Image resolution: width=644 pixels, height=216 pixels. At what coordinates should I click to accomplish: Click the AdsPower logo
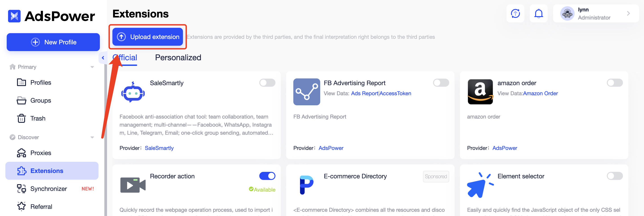[x=51, y=16]
